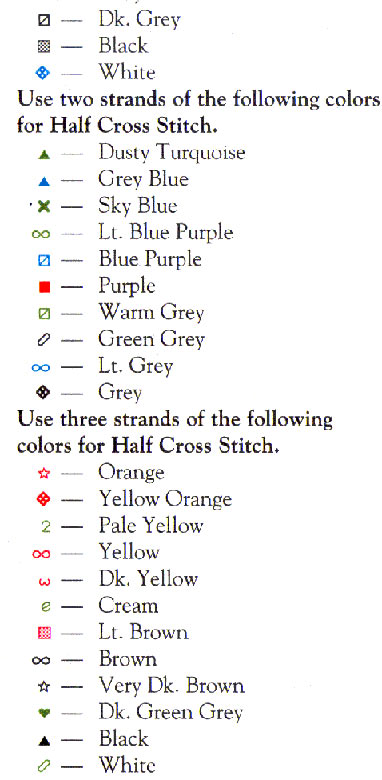Click the green number 2 Pale Yellow symbol

[45, 527]
